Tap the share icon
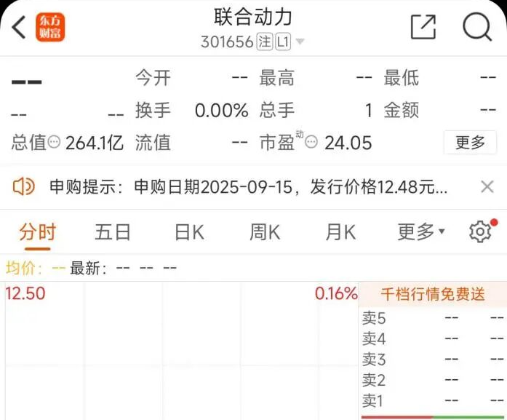Image resolution: width=507 pixels, height=420 pixels. [423, 27]
